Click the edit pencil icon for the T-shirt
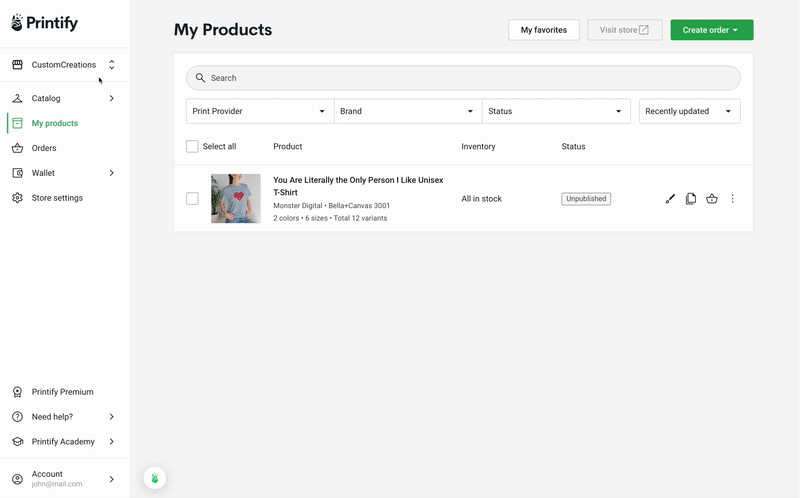800x498 pixels. (670, 199)
